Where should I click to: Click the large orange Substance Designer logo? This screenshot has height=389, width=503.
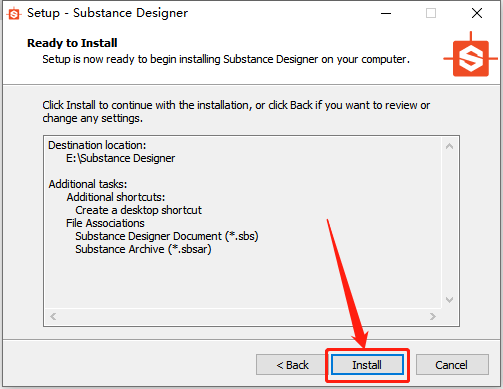click(x=471, y=57)
